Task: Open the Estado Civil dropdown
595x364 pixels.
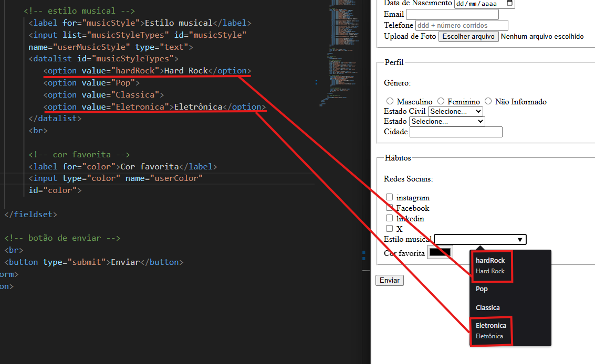Action: 455,112
